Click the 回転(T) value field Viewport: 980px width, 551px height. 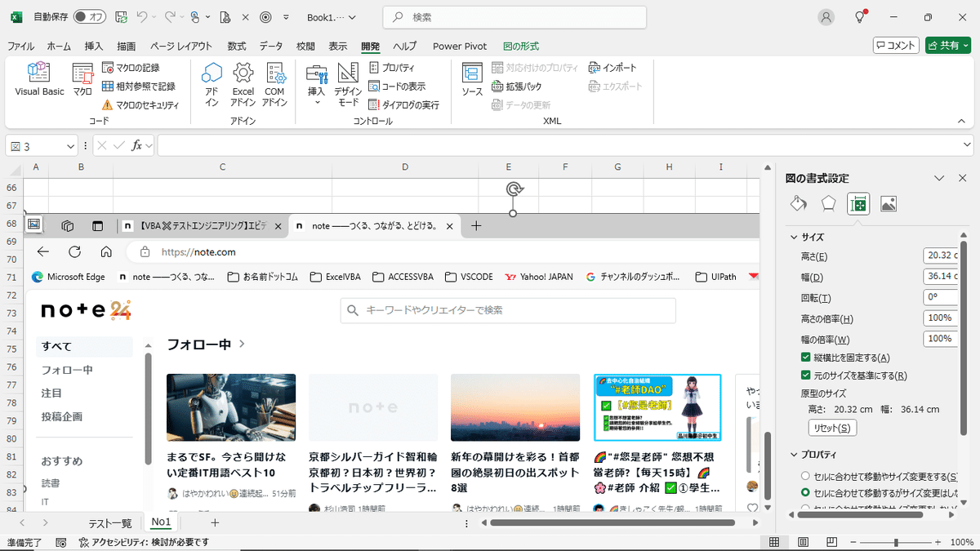[939, 297]
